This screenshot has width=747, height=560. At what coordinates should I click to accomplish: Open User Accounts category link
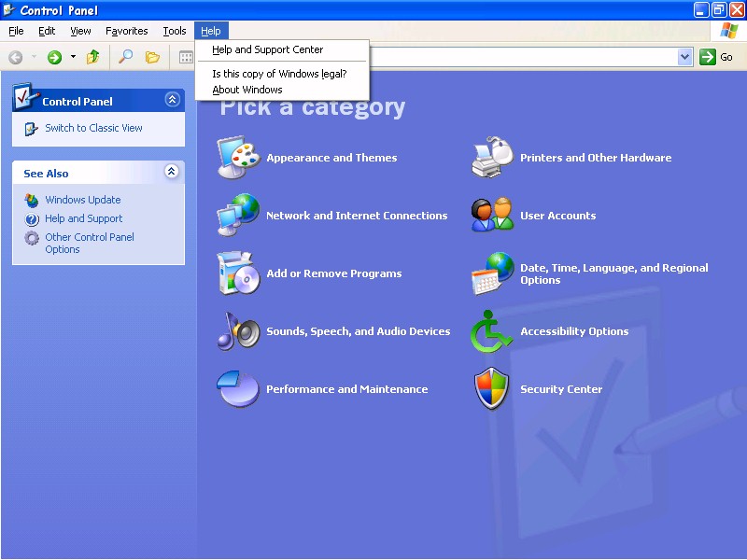(x=557, y=216)
